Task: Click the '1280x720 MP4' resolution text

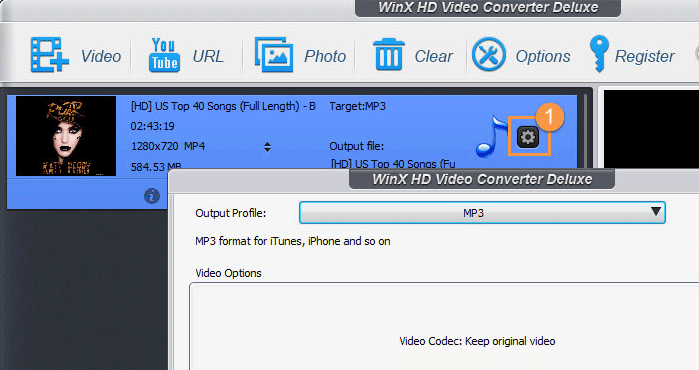Action: click(x=168, y=146)
